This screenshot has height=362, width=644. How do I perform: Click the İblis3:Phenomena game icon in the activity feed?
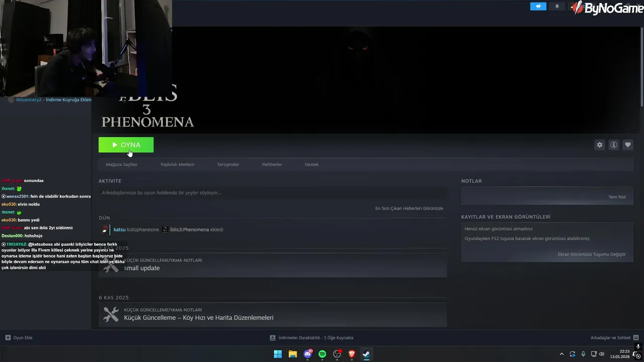pos(165,230)
